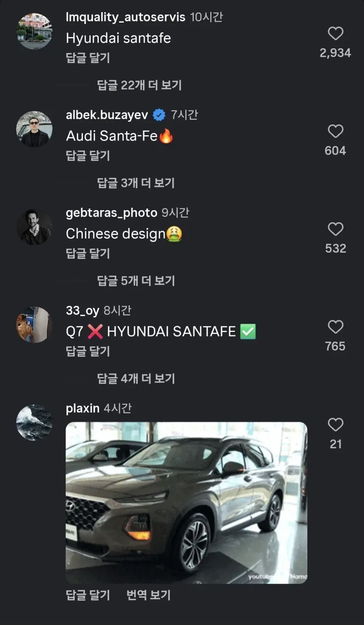Expand 3 more replies under albek.buzayev

(136, 183)
